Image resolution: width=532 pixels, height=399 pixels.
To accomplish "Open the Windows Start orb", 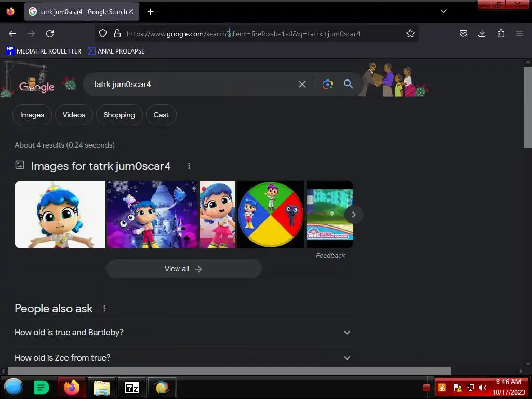I will click(x=13, y=387).
